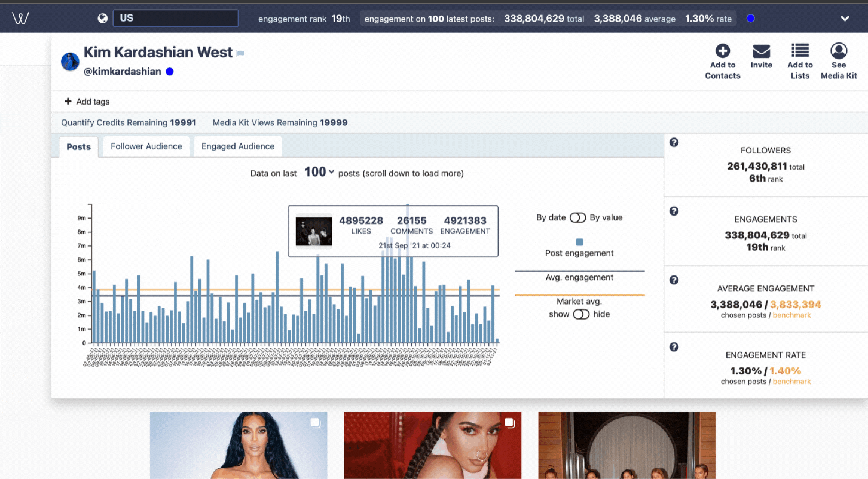Switch to the Follower Audience tab
This screenshot has width=868, height=479.
pyautogui.click(x=146, y=146)
